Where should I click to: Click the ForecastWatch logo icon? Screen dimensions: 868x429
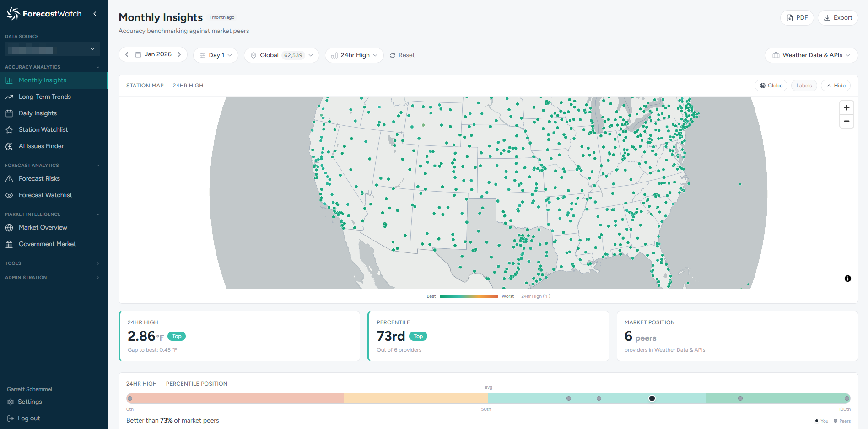point(13,14)
